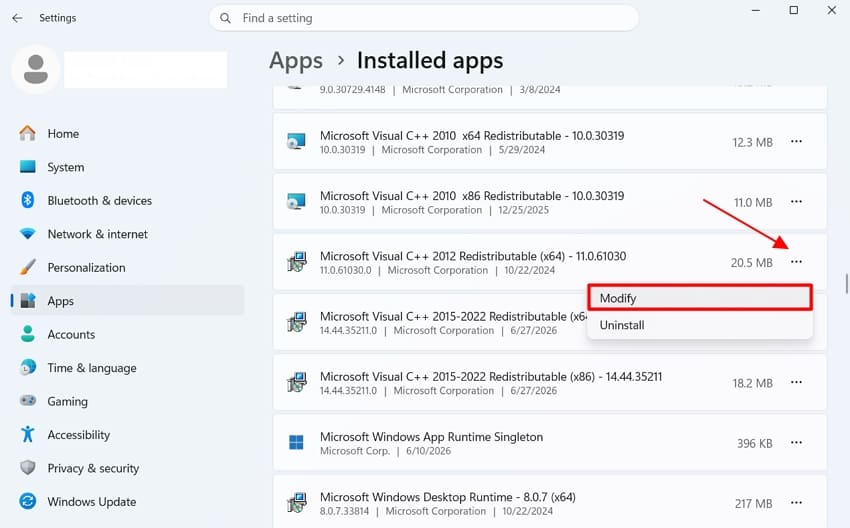The image size is (850, 528).
Task: Open Accessibility settings
Action: coord(79,435)
